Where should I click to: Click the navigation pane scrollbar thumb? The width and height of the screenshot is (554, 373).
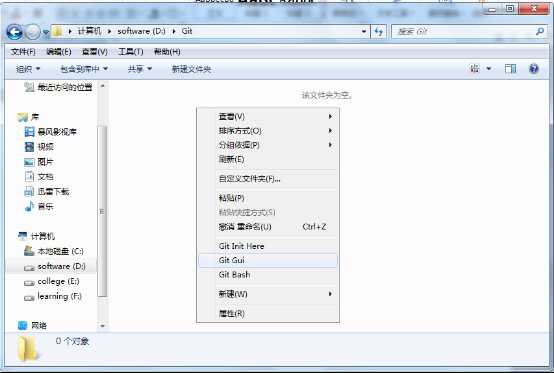(x=102, y=211)
